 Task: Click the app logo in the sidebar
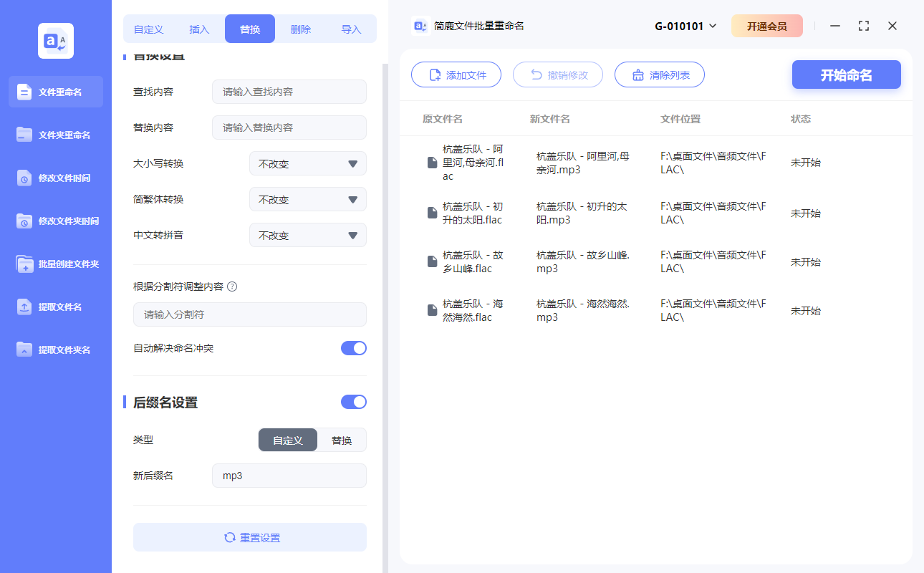pos(55,41)
